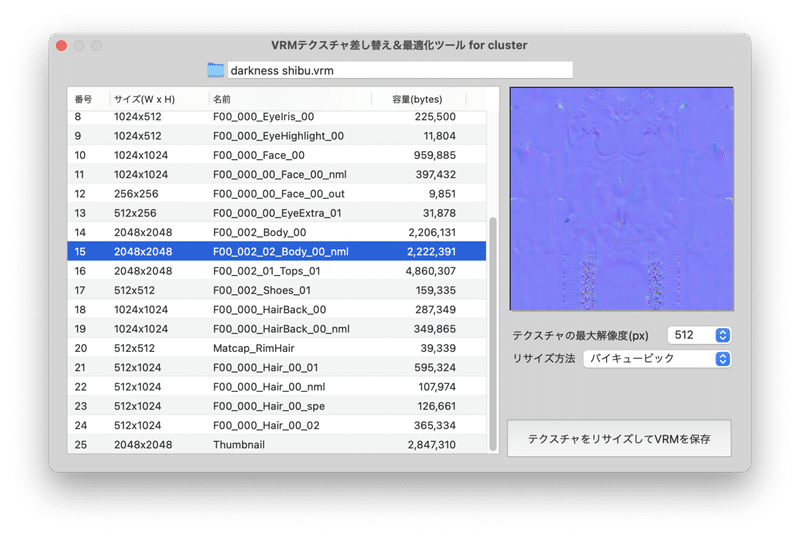Screen dimensions: 800x537
Task: Select row F00_002_Body_00
Action: tap(277, 233)
